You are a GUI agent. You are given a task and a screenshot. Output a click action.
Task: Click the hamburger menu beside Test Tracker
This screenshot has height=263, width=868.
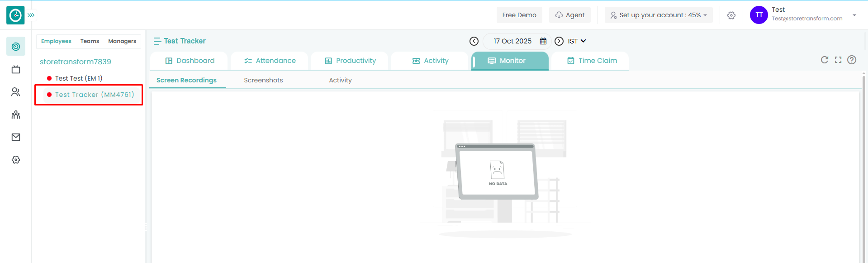[157, 41]
